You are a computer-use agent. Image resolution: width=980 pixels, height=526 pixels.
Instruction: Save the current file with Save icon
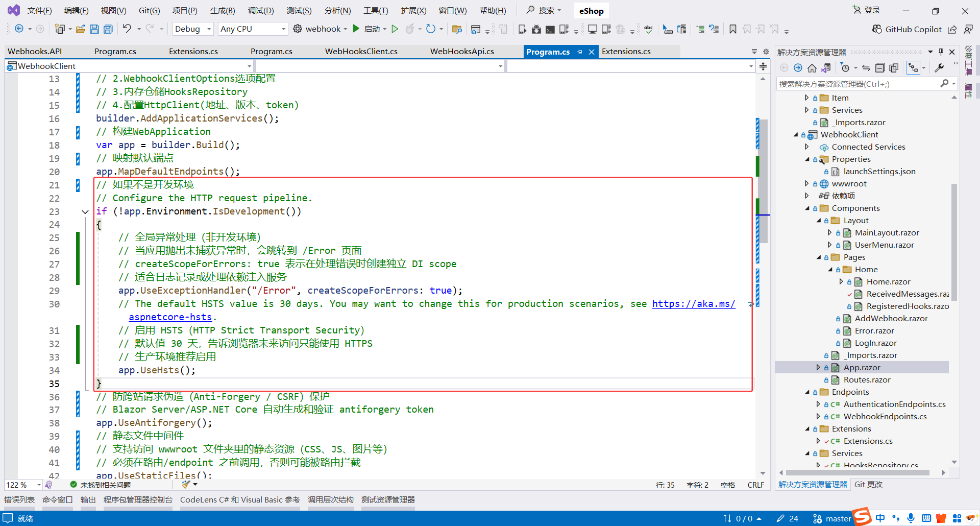[94, 29]
